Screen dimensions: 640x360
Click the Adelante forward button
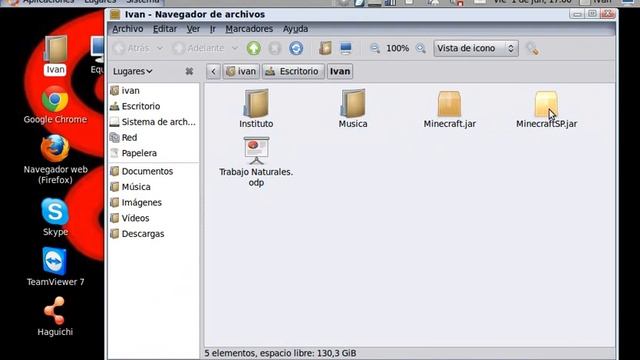click(198, 48)
